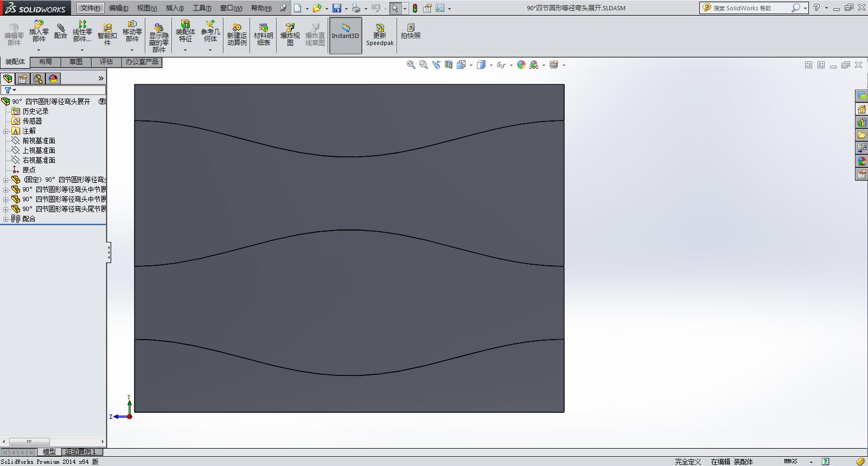Open the Save dropdown arrow
Screen dimensions: 868x466
point(346,9)
